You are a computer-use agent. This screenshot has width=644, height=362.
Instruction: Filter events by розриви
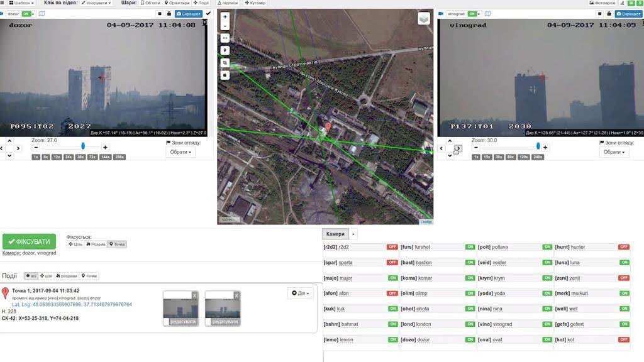(x=66, y=276)
